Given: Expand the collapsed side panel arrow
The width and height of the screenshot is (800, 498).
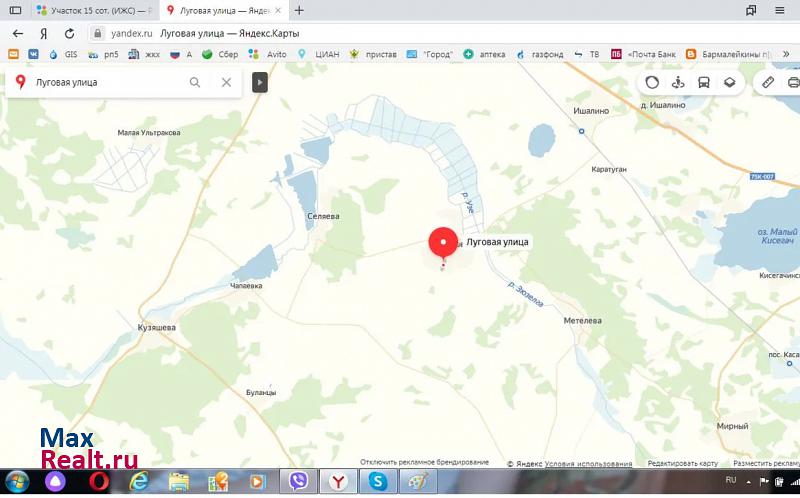Looking at the screenshot, I should 260,82.
